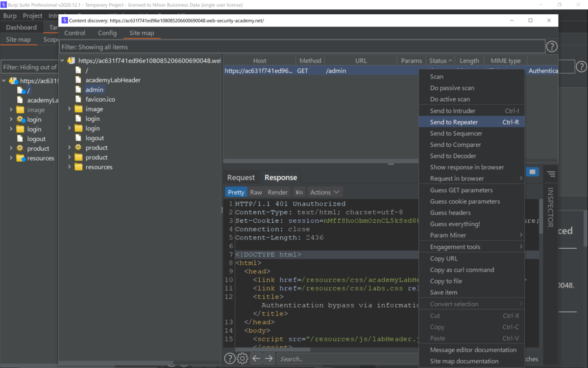Select Site map tab in Content discovery
This screenshot has height=368, width=588.
tap(142, 33)
